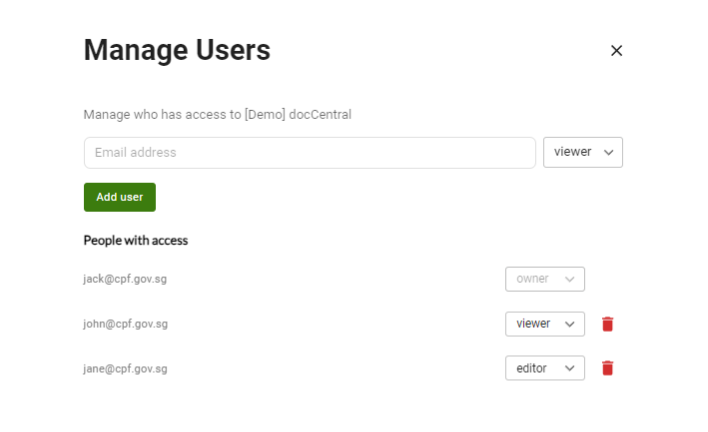Select the jane@cpf.gov.sg email entry
The height and width of the screenshot is (432, 708).
click(125, 368)
